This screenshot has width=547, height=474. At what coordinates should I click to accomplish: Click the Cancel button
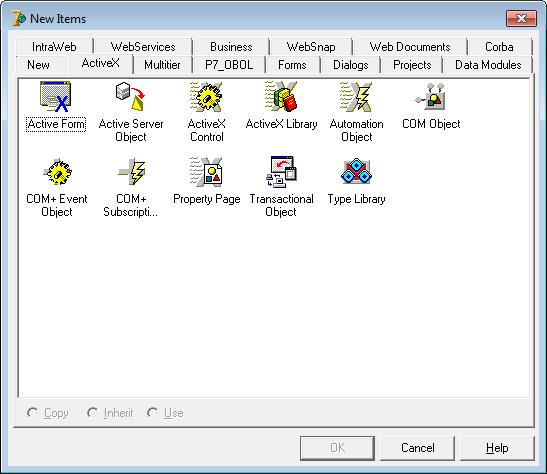[x=418, y=448]
